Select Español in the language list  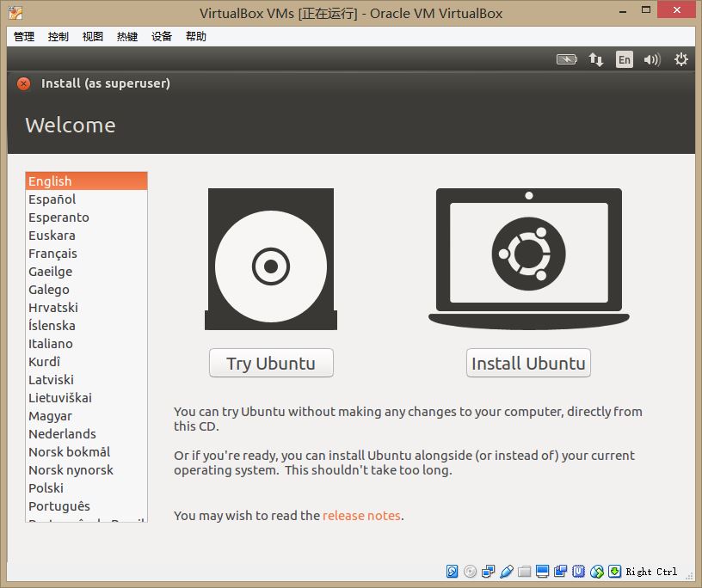pyautogui.click(x=86, y=199)
